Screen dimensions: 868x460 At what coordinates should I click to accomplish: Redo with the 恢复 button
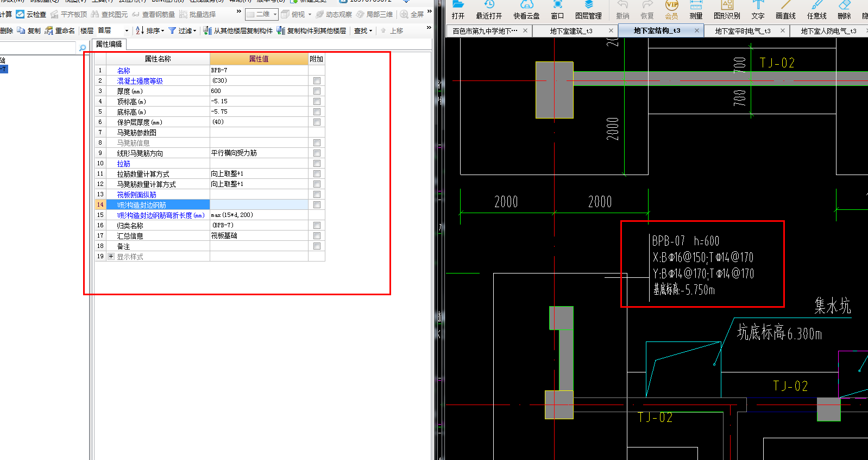(x=647, y=10)
